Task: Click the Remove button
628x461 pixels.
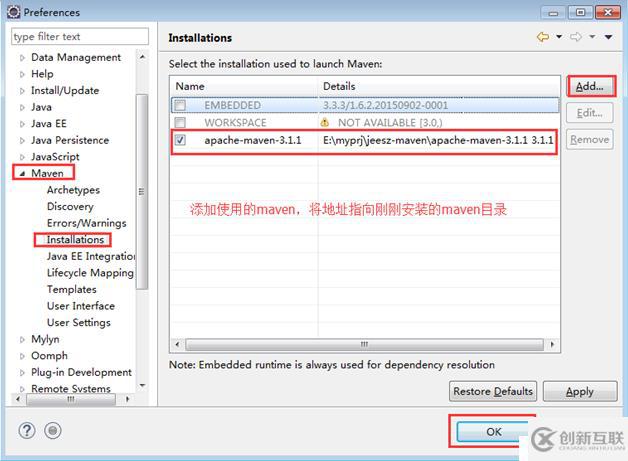Action: (x=590, y=139)
